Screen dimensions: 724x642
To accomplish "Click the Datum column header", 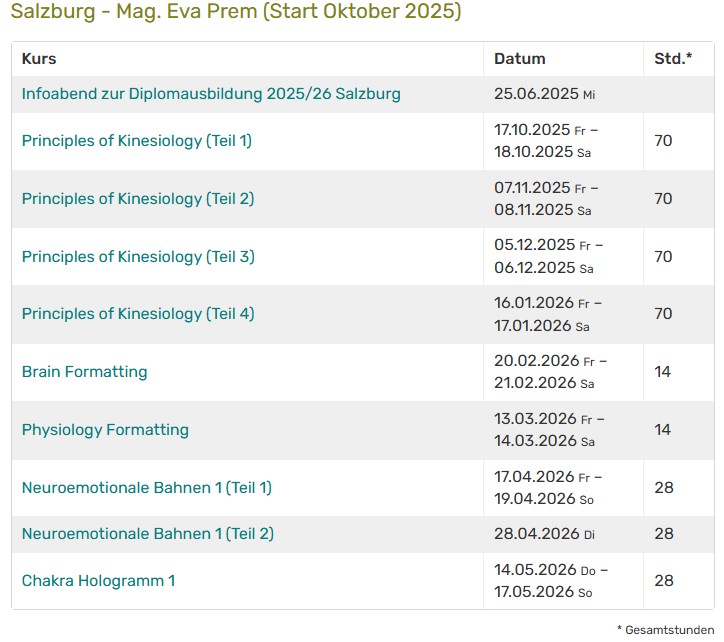I will coord(519,59).
